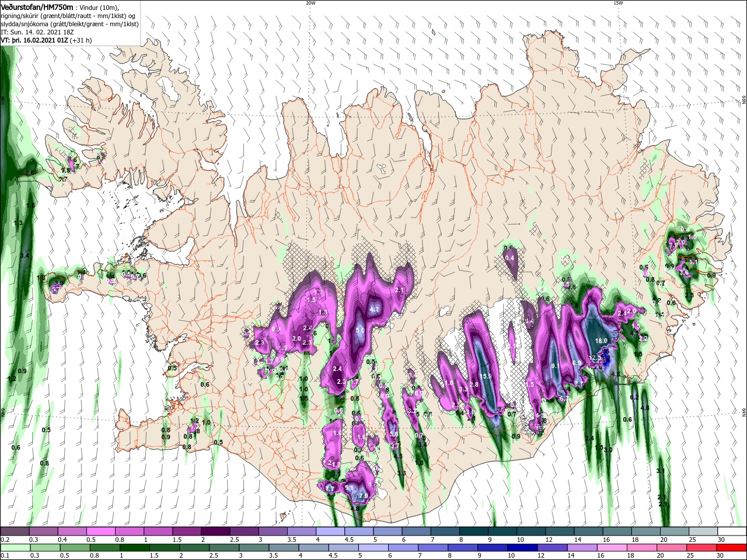Select the light lavender snow-scale swatch at 4

330,531
